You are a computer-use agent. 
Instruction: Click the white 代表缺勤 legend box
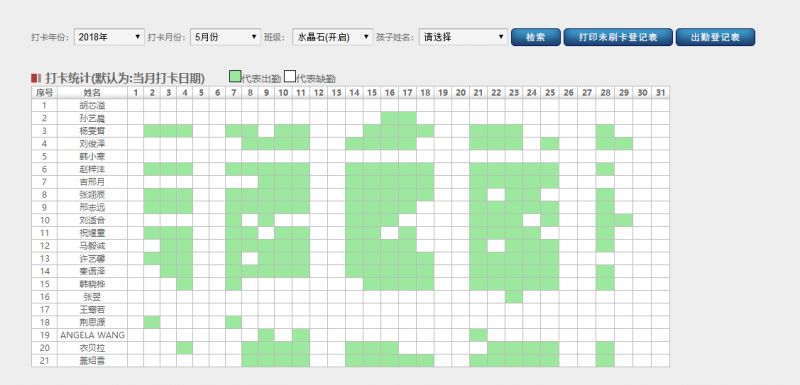tap(290, 76)
